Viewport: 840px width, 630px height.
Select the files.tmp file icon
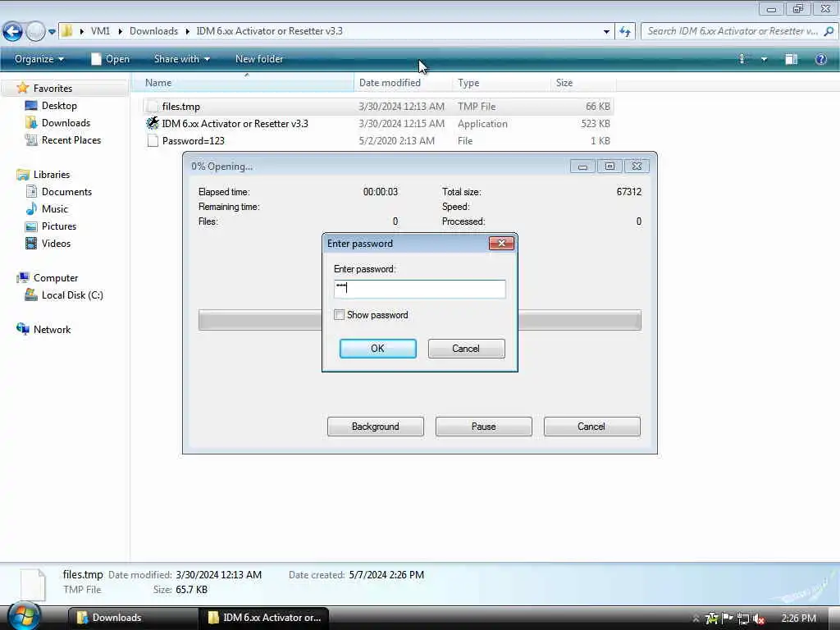pyautogui.click(x=153, y=107)
